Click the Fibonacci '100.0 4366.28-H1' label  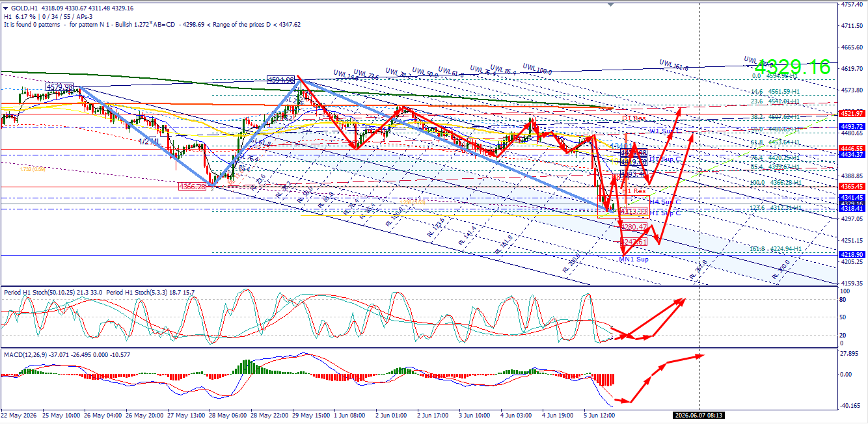[776, 183]
